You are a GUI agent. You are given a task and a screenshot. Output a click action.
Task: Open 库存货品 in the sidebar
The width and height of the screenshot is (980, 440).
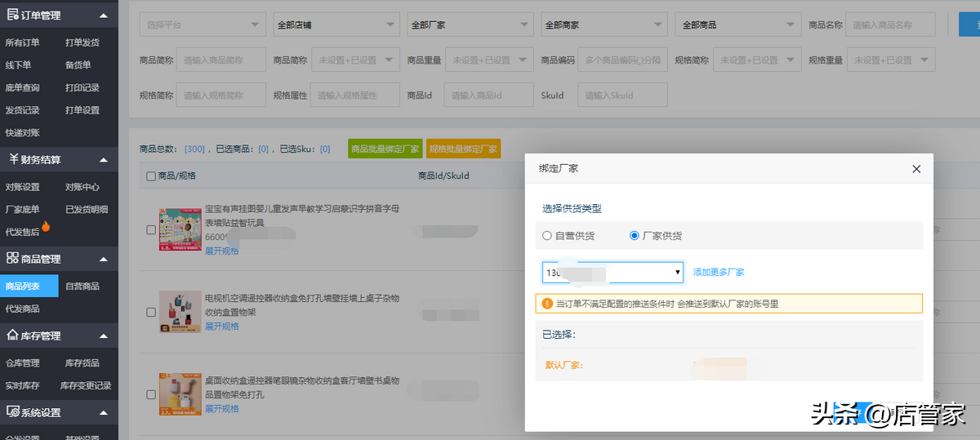[x=82, y=363]
